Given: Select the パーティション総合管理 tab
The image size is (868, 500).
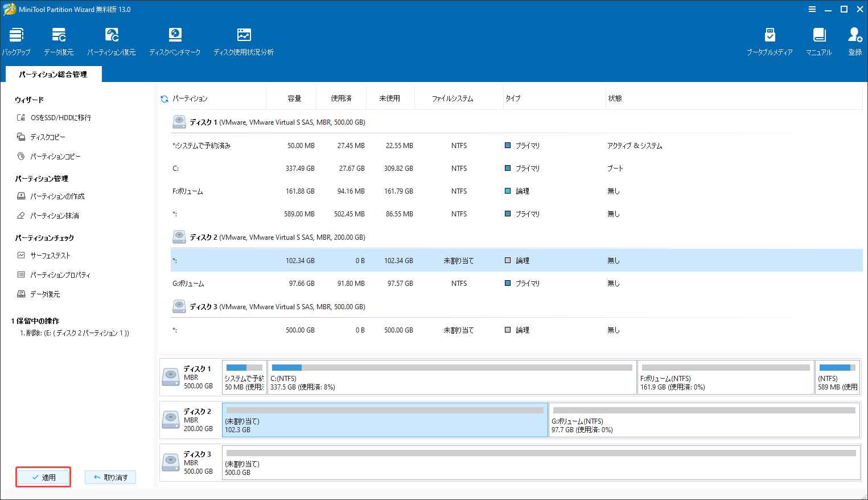Looking at the screenshot, I should tap(53, 73).
